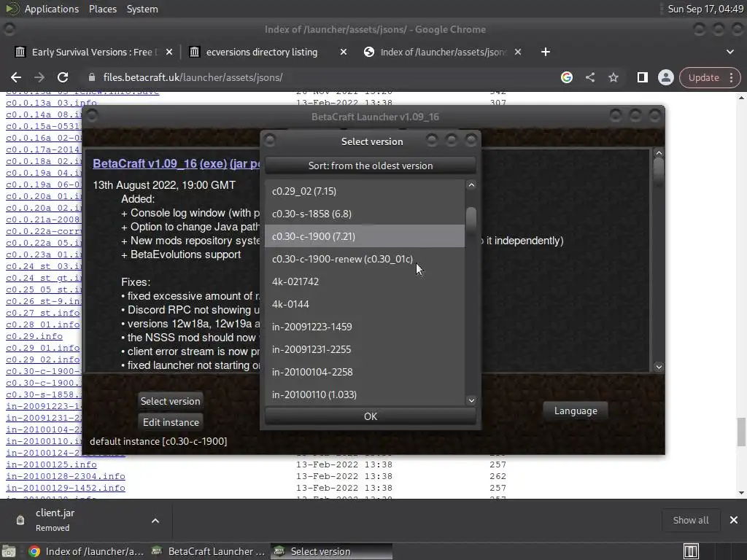This screenshot has height=560, width=747.
Task: Close the downloads bar
Action: (x=734, y=520)
